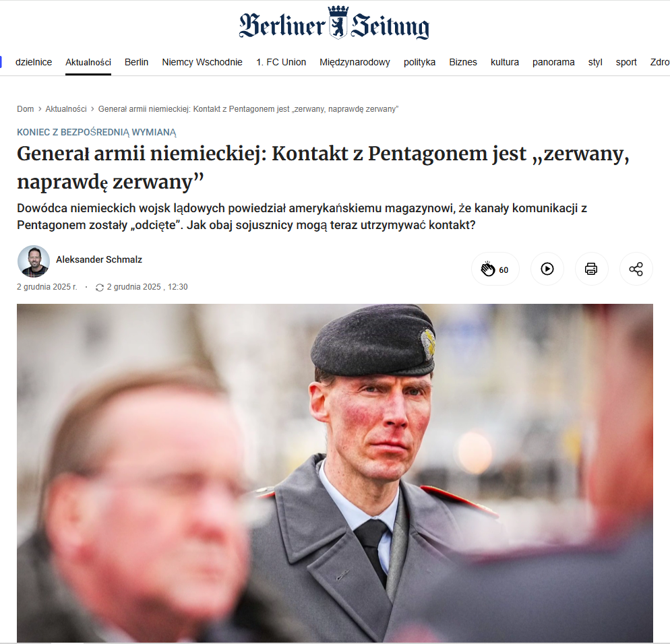Select the 1. FC Union menu item
Viewport: 670px width, 644px height.
pos(281,63)
